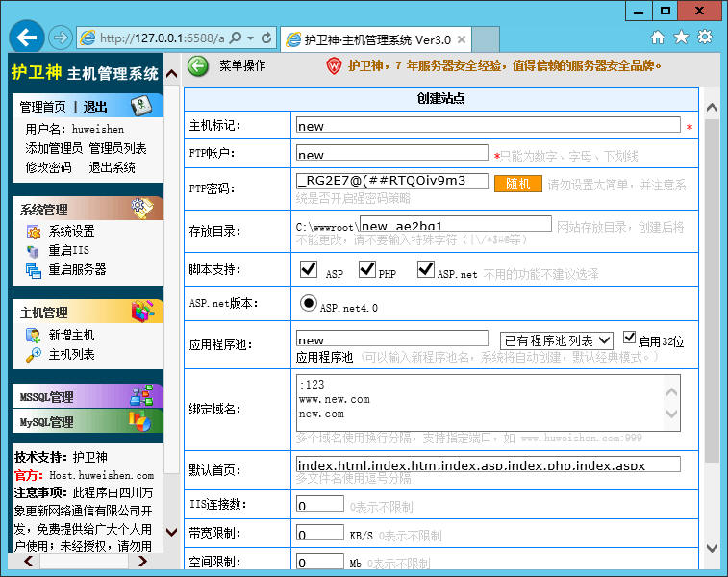The height and width of the screenshot is (577, 728).
Task: Click the search magnifier in address bar
Action: 236,38
